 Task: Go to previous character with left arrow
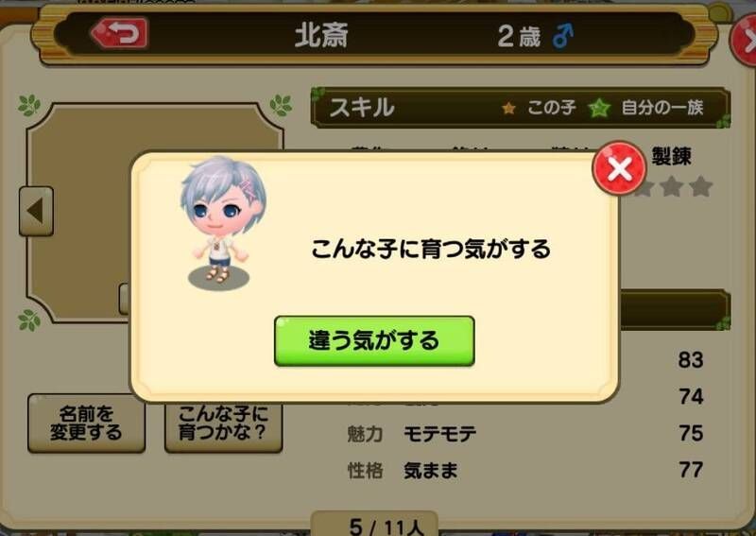(x=36, y=212)
